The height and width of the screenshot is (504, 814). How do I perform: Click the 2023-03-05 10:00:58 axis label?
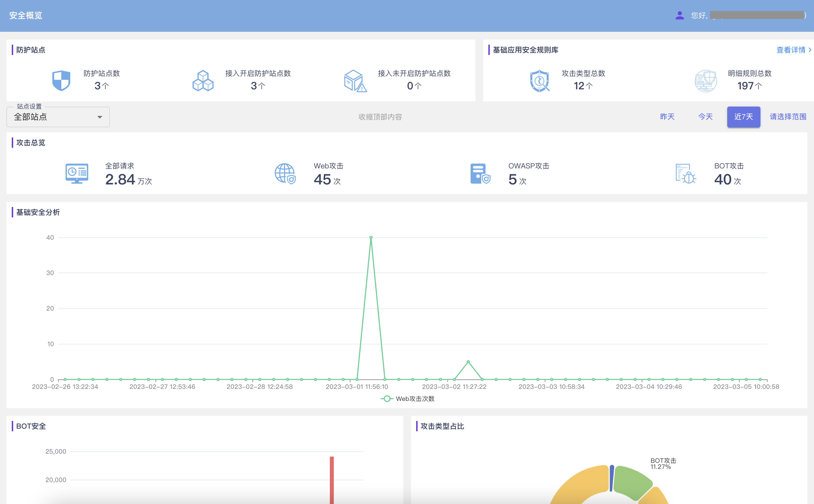(746, 387)
